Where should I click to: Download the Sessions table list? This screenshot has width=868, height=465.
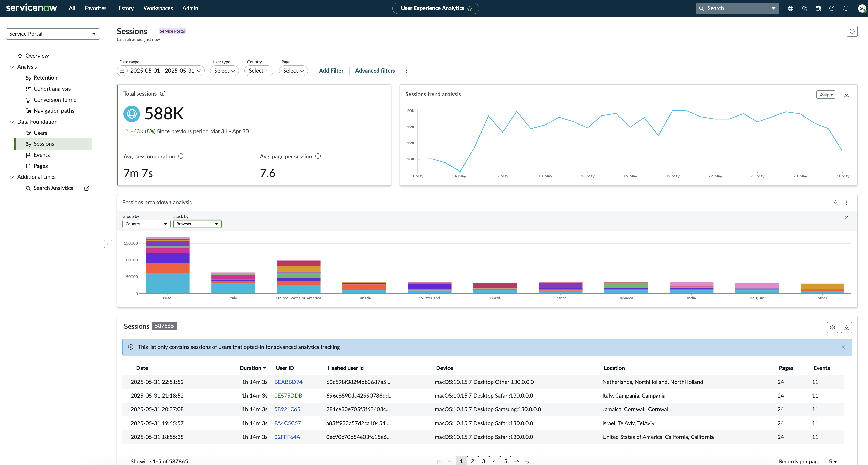[846, 327]
